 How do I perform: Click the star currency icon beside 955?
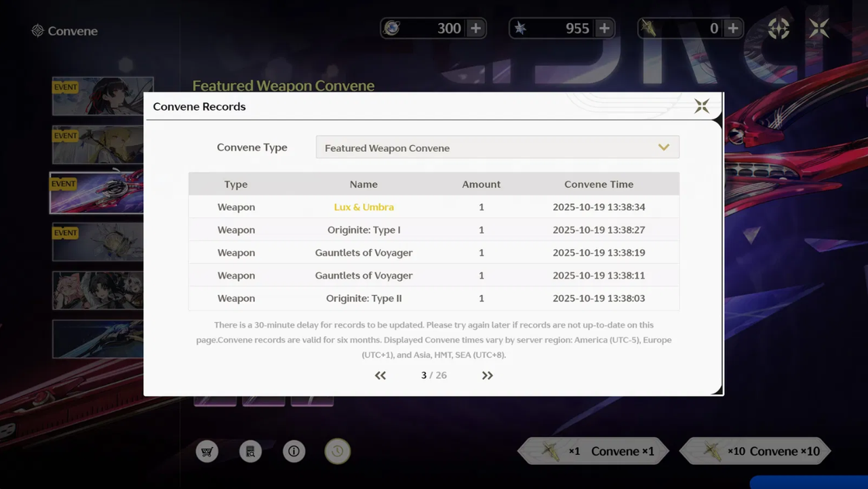coord(520,28)
